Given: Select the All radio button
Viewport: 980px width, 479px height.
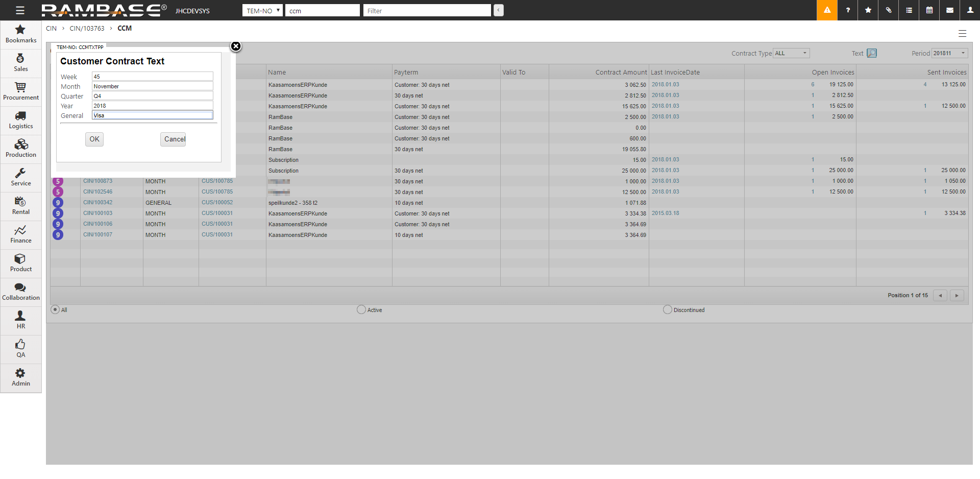Looking at the screenshot, I should click(55, 309).
